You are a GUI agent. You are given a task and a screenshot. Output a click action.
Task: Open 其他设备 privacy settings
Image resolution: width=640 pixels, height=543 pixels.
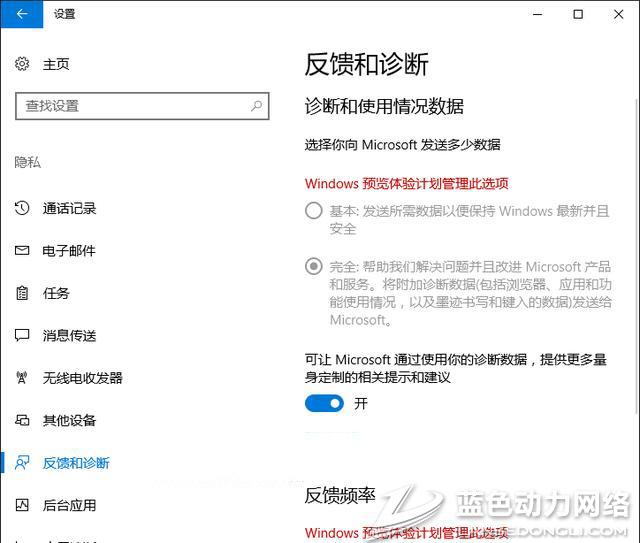pyautogui.click(x=69, y=420)
